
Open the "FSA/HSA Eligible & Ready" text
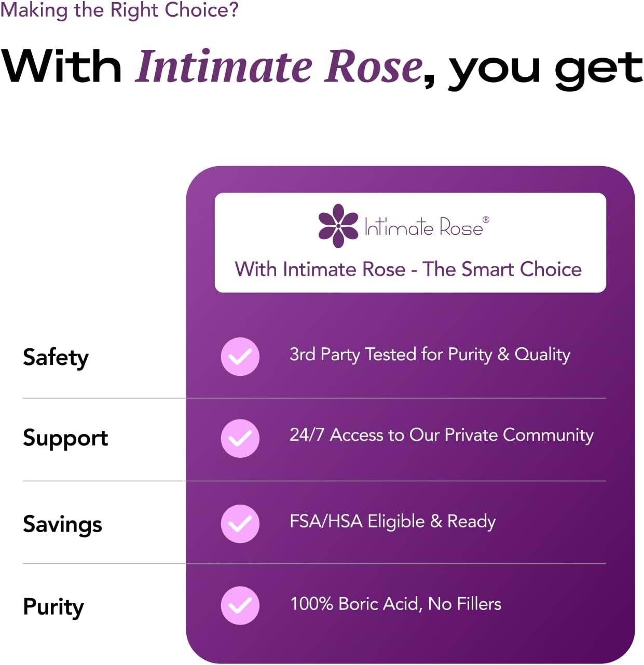pyautogui.click(x=392, y=521)
